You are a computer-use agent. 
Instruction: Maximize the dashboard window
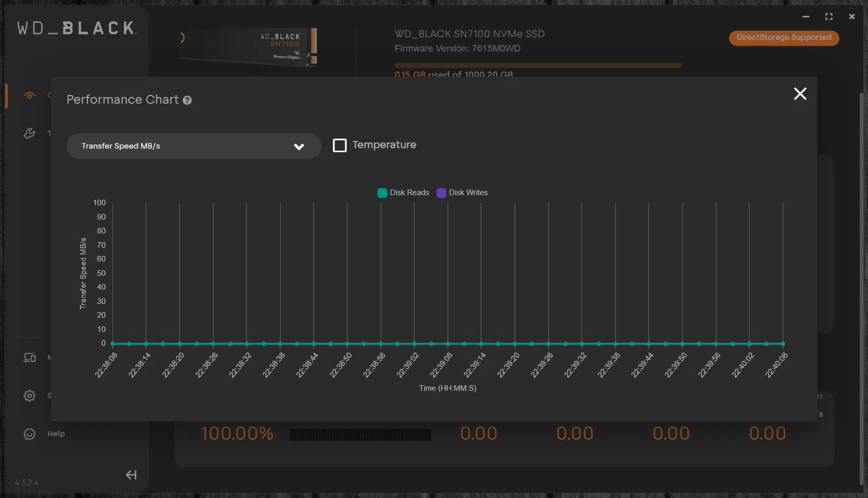tap(829, 17)
